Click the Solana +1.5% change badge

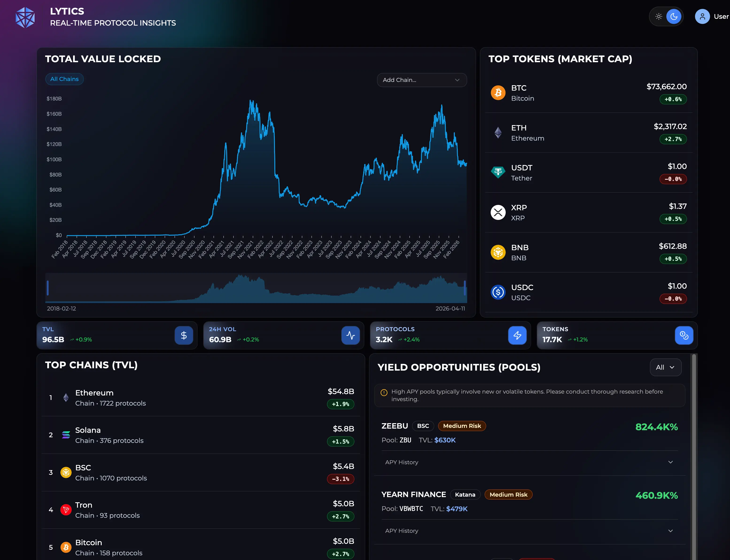pyautogui.click(x=341, y=442)
